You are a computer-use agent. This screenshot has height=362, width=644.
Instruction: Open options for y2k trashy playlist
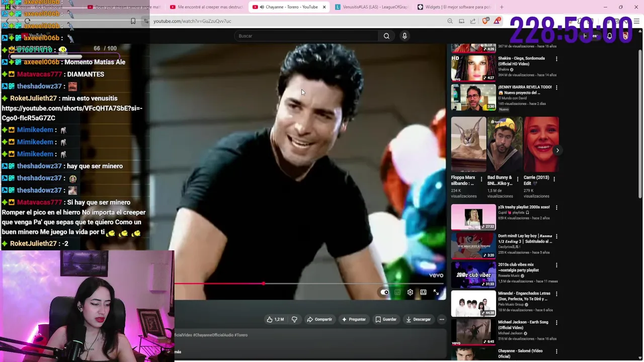tap(556, 208)
